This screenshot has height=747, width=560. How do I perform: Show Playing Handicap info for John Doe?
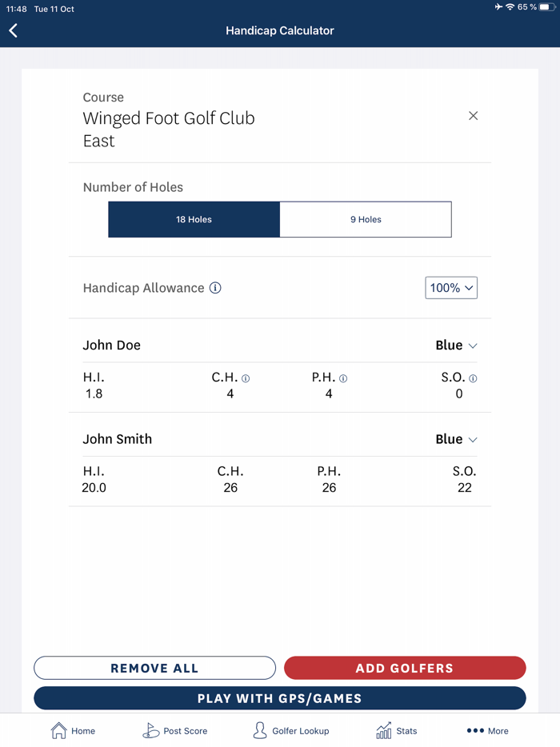(x=343, y=378)
